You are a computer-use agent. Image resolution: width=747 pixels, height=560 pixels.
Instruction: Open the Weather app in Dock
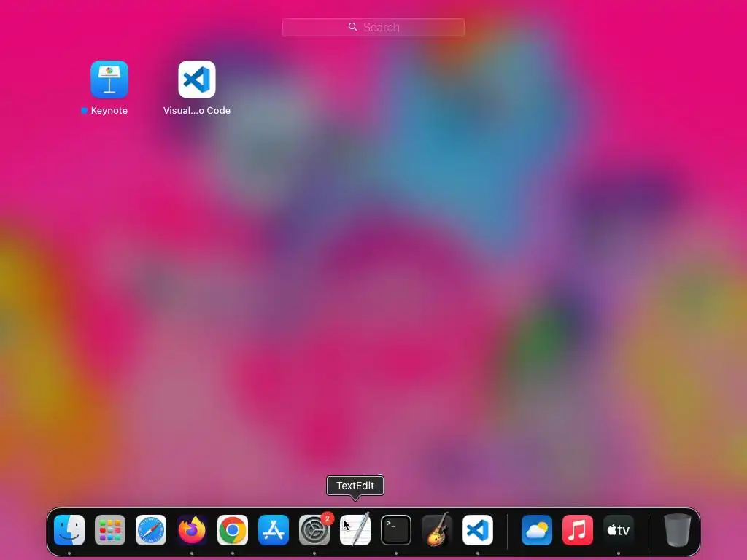click(x=537, y=529)
